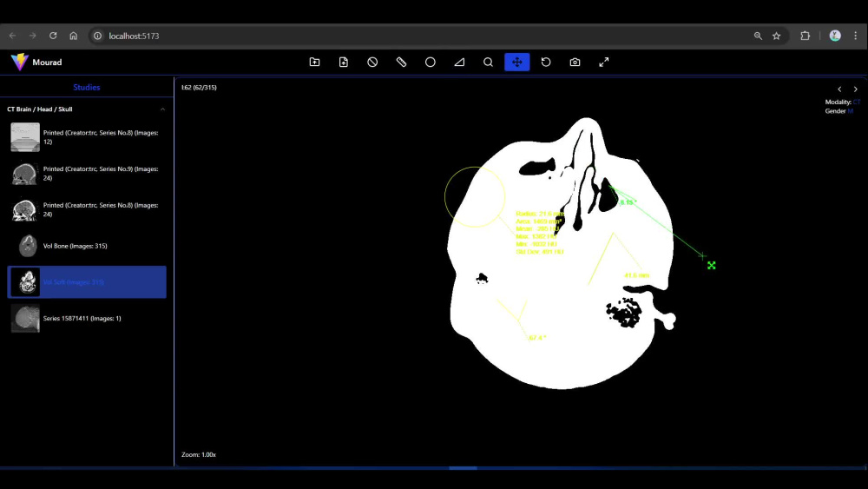The image size is (868, 489).
Task: Click the browser forward arrow
Action: (33, 36)
